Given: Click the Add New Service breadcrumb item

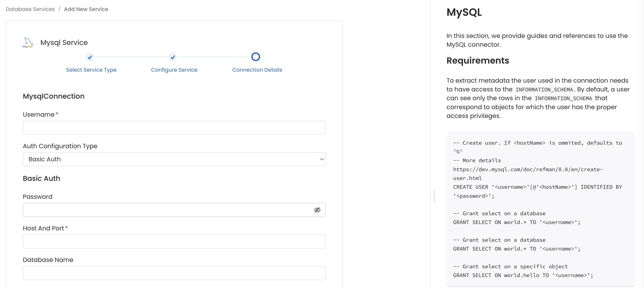Looking at the screenshot, I should point(86,9).
